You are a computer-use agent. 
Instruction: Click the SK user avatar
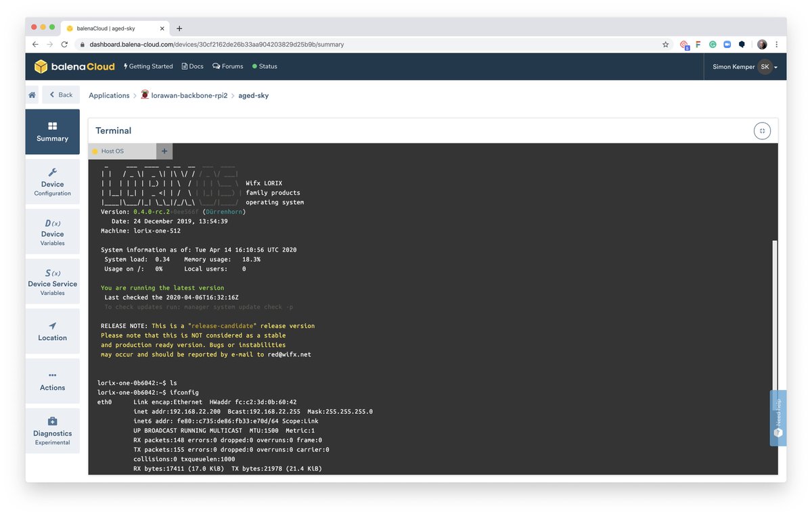tap(765, 67)
